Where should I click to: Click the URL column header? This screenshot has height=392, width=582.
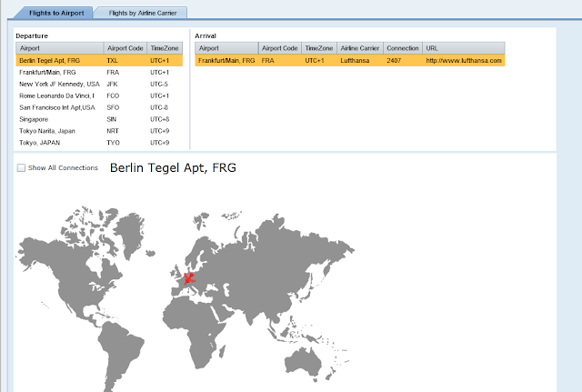[464, 48]
